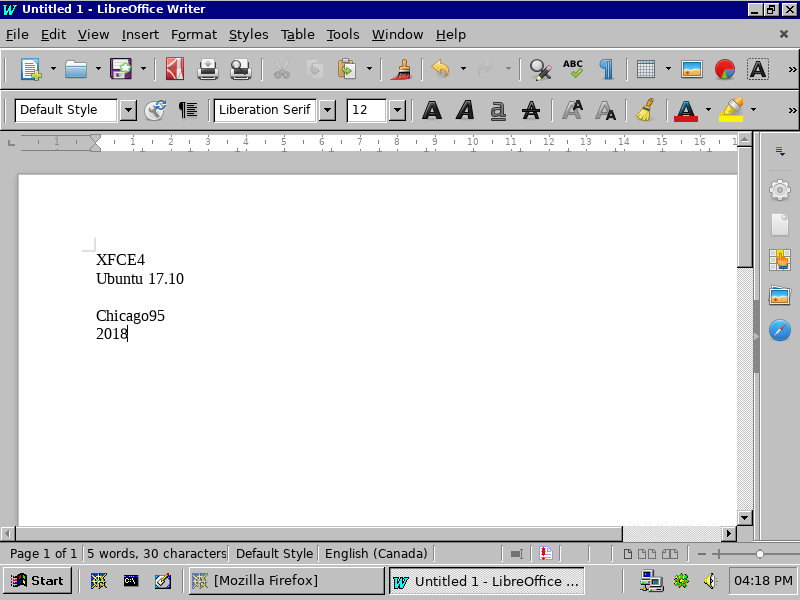Insert an image from the toolbar
Image resolution: width=800 pixels, height=600 pixels.
[690, 70]
